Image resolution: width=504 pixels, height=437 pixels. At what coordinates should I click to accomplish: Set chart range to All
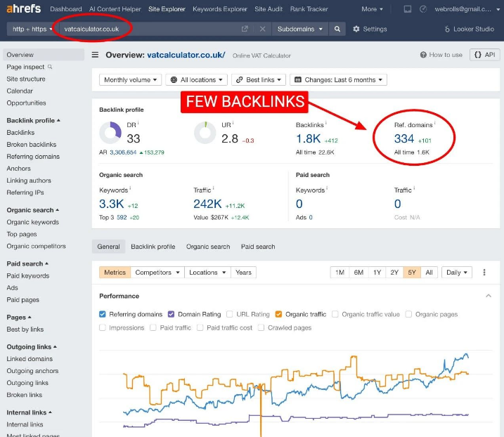(429, 273)
